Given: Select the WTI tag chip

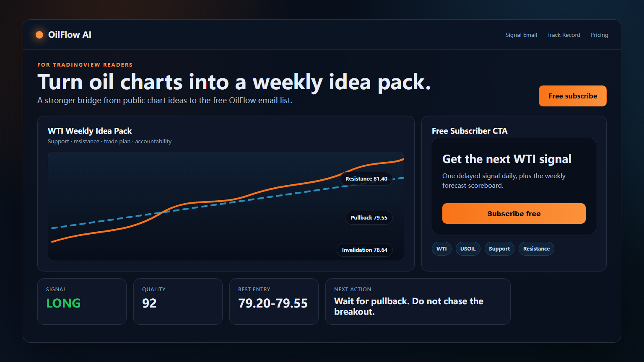Looking at the screenshot, I should pyautogui.click(x=441, y=248).
